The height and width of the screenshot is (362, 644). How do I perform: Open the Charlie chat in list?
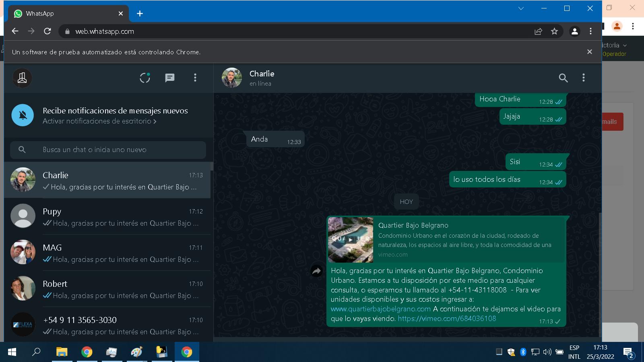(107, 180)
